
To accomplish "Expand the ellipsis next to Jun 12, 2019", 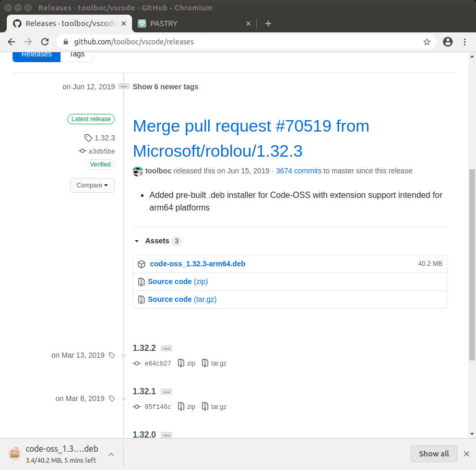I will tap(124, 87).
